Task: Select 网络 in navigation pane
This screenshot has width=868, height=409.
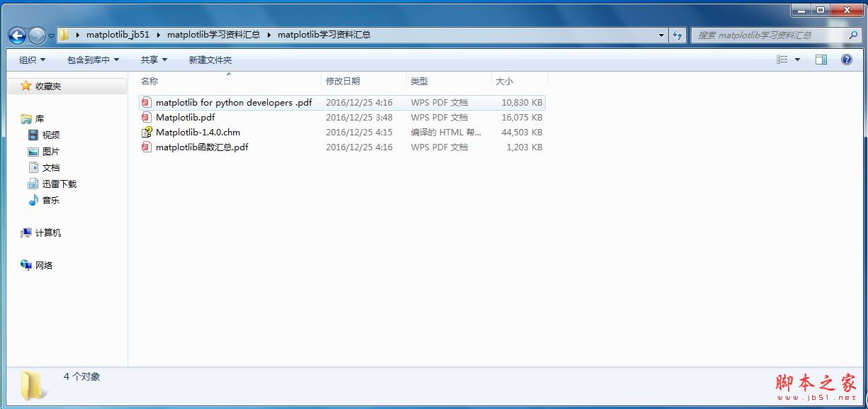Action: tap(44, 266)
